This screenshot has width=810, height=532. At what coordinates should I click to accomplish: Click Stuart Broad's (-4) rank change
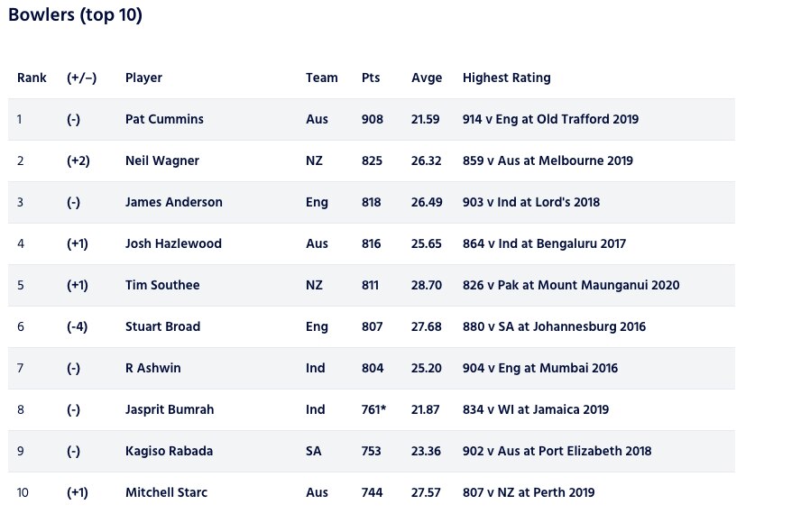coord(79,326)
